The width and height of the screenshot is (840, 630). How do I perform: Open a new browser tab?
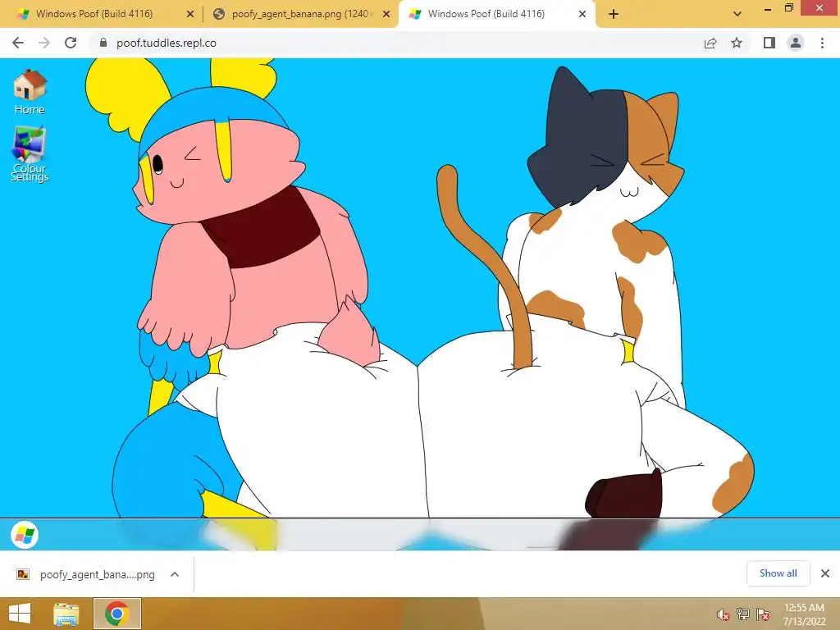click(614, 15)
